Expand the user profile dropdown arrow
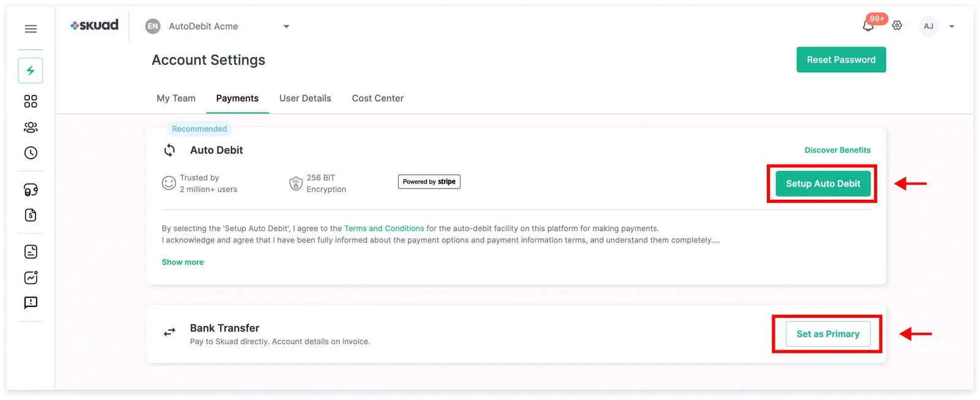Viewport: 980px width, 400px height. click(952, 26)
